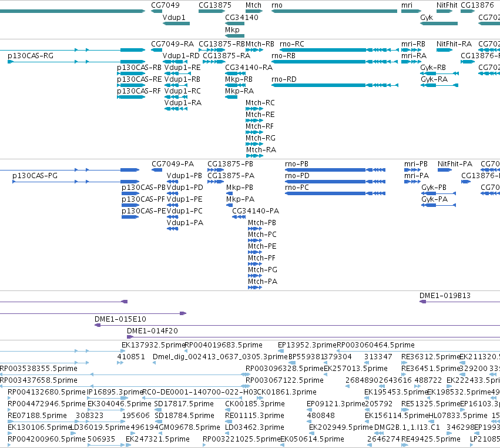Screen dimensions: 500x448
Task: Select the Vdup1 gene label
Action: tap(174, 18)
